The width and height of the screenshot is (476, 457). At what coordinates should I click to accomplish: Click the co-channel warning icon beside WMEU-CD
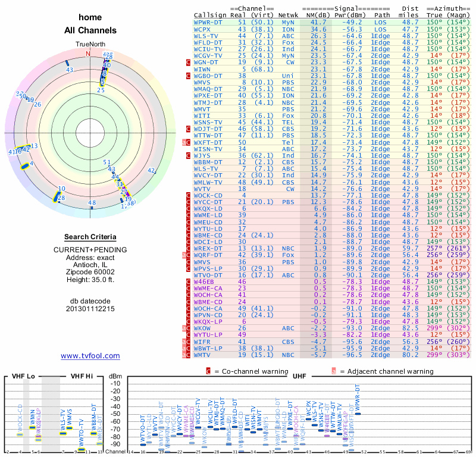pyautogui.click(x=188, y=223)
